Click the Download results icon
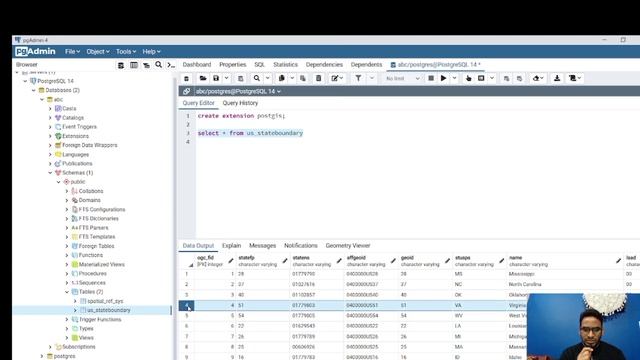640x360 pixels. pyautogui.click(x=557, y=78)
